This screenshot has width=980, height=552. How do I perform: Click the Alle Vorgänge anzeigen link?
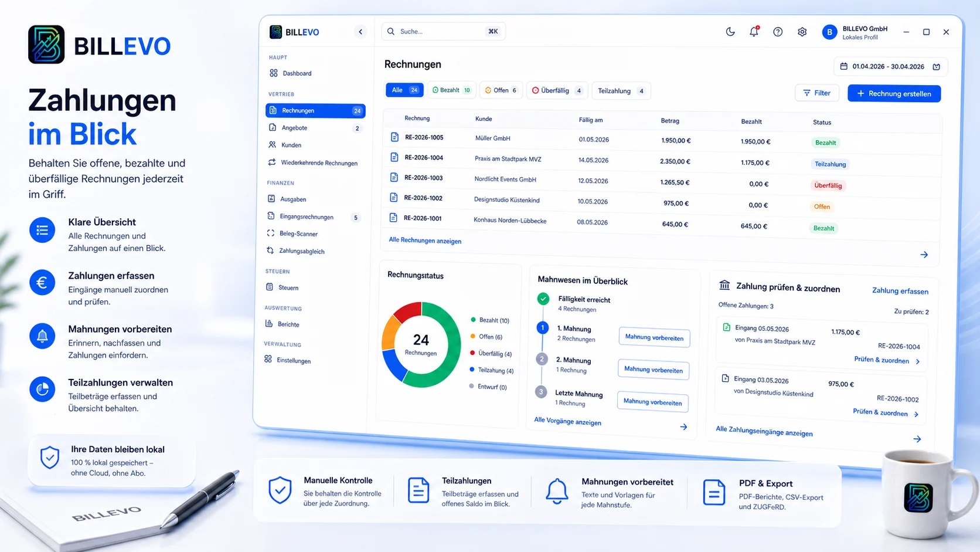567,422
